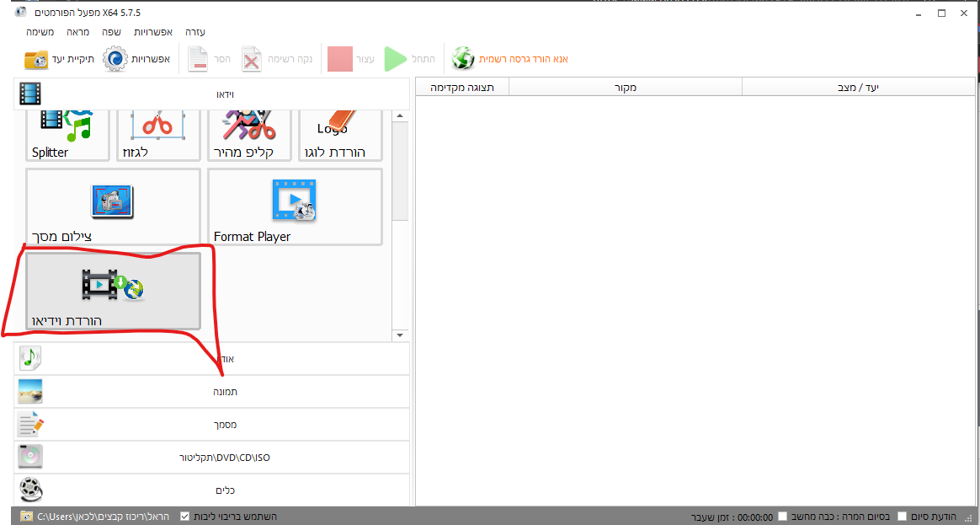Open the עזרה help menu

[x=195, y=32]
